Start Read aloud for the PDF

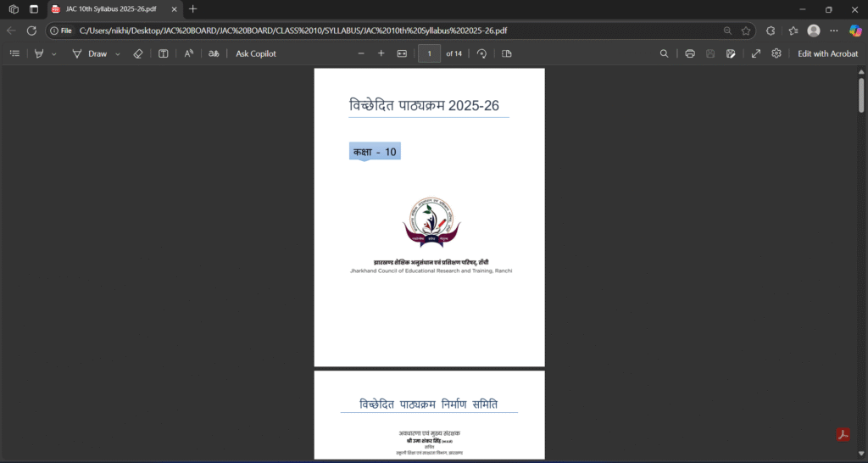click(x=189, y=53)
